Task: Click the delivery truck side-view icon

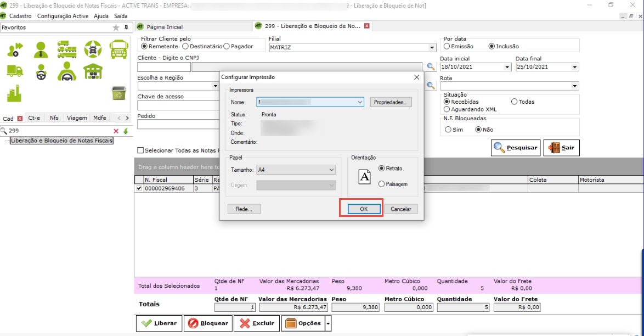Action: pyautogui.click(x=15, y=71)
